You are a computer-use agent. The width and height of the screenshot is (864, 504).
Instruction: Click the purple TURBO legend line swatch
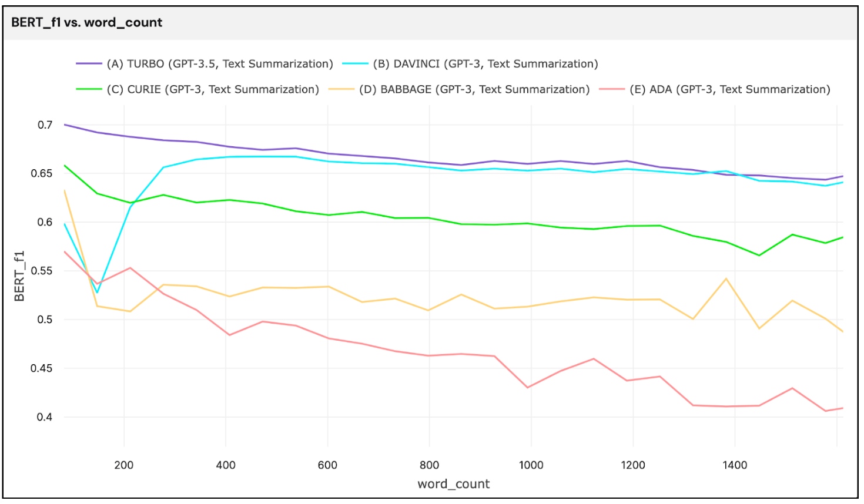pos(89,63)
